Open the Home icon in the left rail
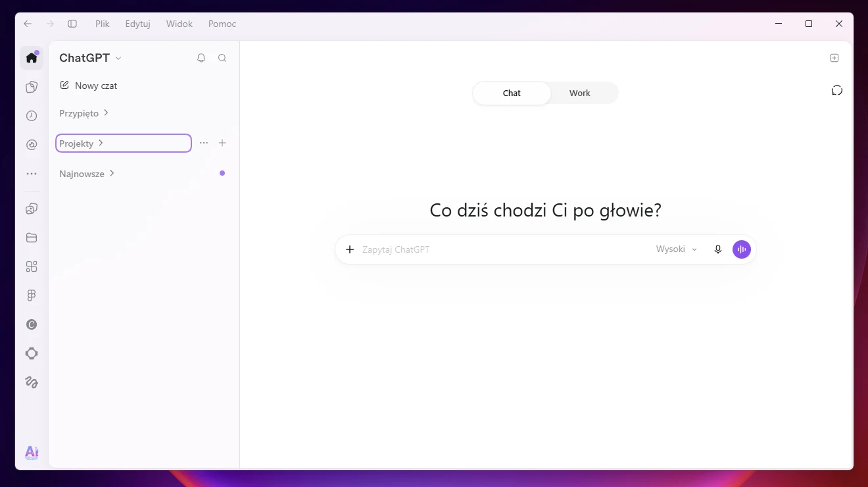Image resolution: width=868 pixels, height=487 pixels. [x=32, y=58]
